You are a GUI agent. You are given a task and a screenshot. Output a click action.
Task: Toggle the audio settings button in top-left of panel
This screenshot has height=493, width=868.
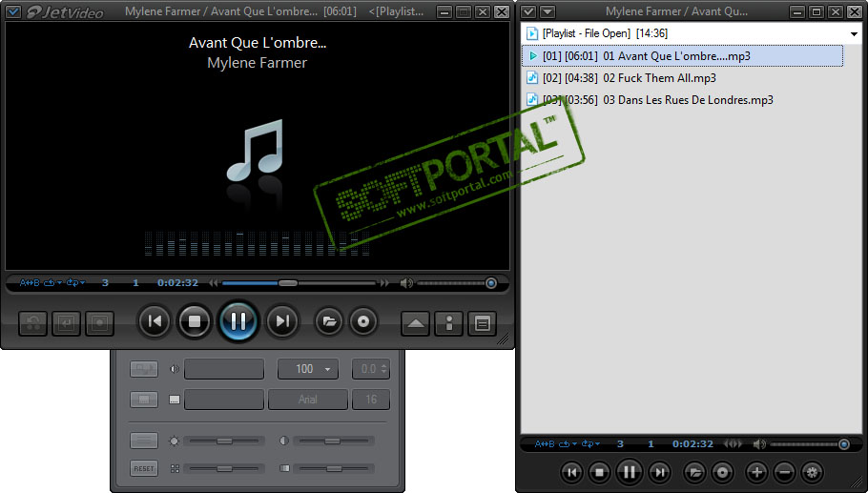(144, 369)
